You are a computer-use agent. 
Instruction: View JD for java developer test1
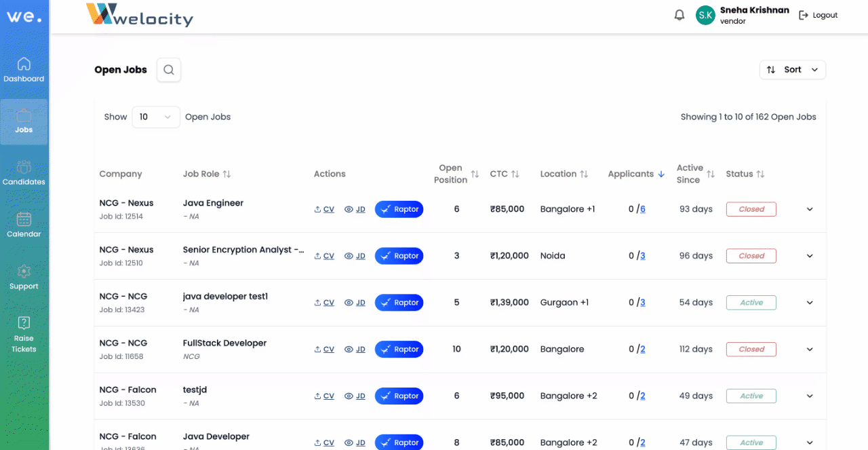[355, 303]
